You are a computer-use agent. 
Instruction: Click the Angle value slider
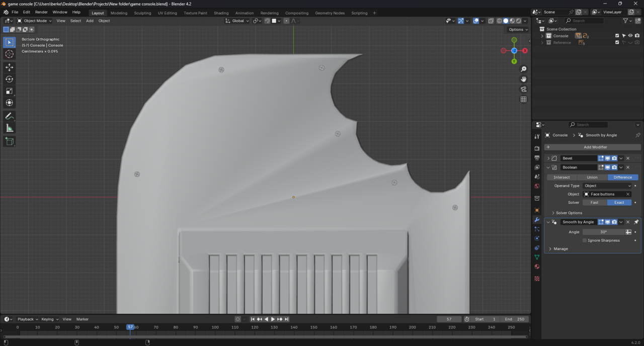(x=603, y=232)
